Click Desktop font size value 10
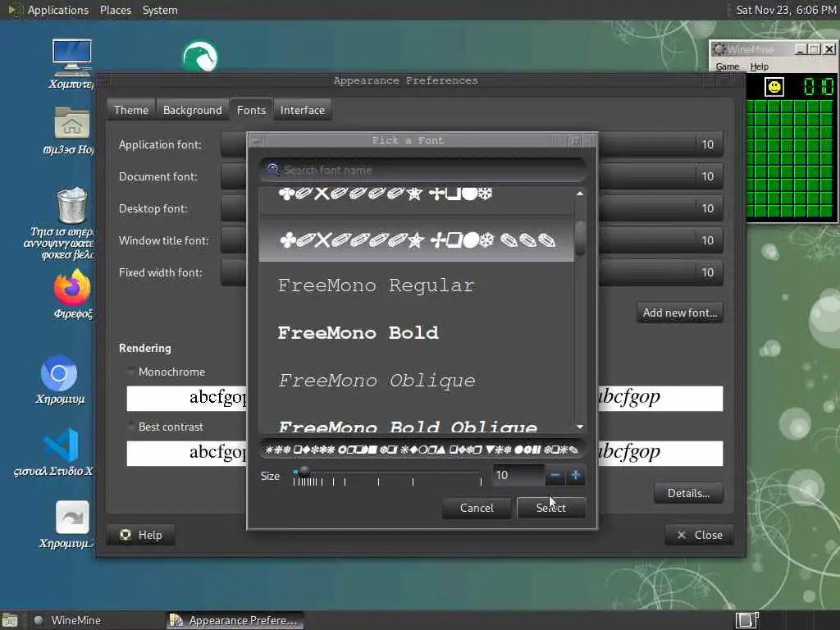Image resolution: width=840 pixels, height=630 pixels. 708,208
